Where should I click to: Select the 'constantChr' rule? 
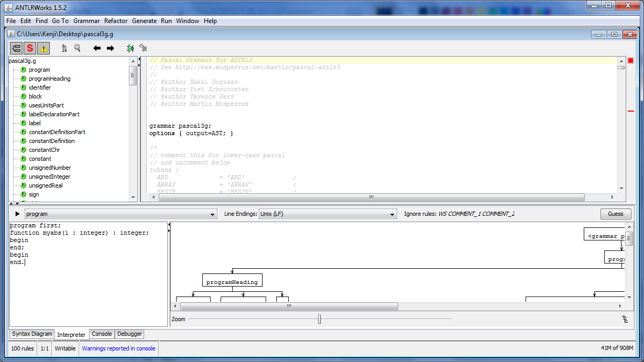44,150
